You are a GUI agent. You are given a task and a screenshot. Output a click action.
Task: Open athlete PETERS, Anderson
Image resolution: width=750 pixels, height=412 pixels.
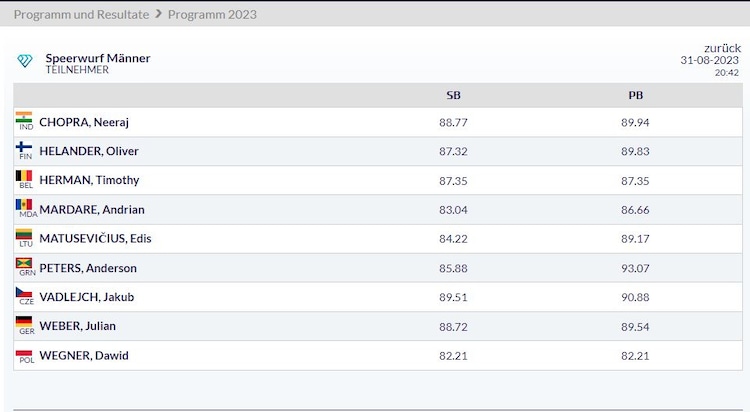88,268
